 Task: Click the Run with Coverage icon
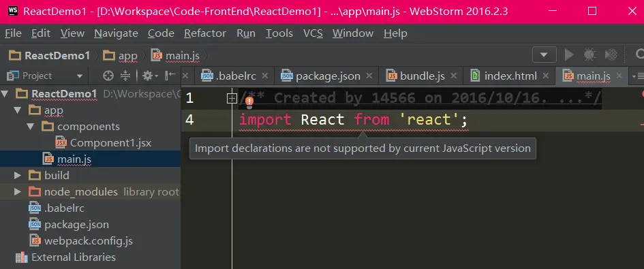[611, 54]
